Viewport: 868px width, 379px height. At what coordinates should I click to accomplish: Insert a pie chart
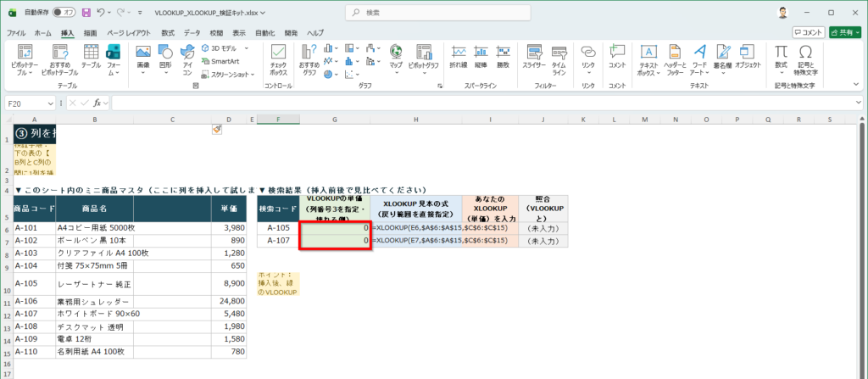pyautogui.click(x=329, y=74)
